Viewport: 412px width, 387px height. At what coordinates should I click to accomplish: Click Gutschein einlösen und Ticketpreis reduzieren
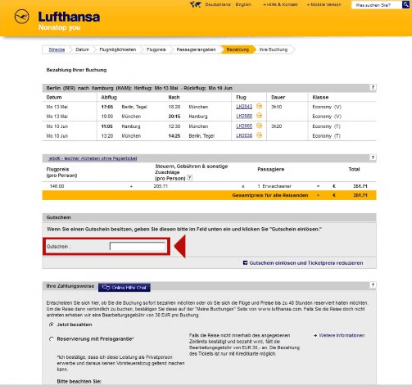pos(306,263)
